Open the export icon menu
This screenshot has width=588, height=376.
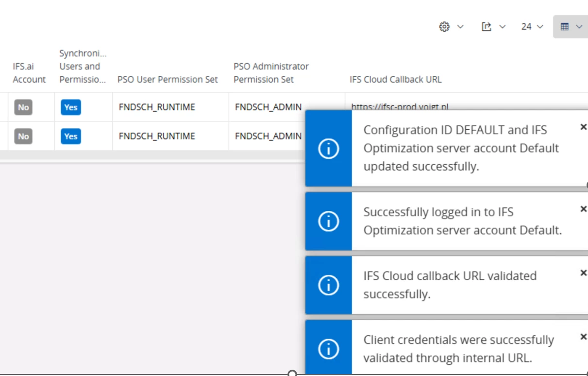[x=493, y=27]
